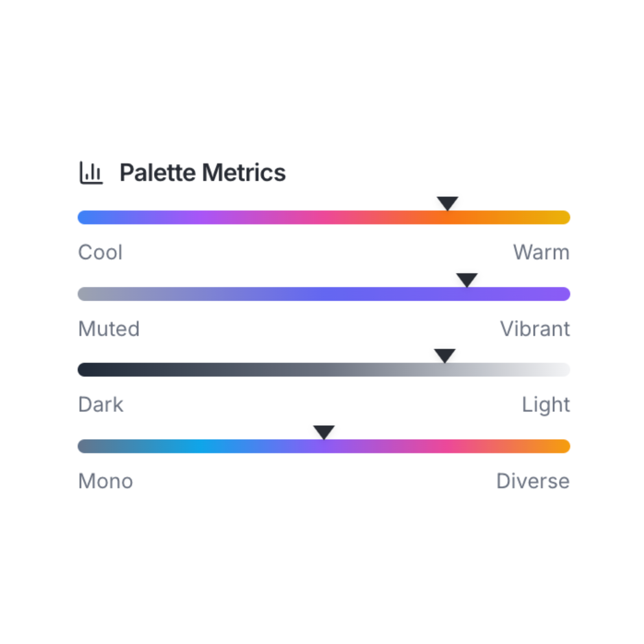644x644 pixels.
Task: Click the bar chart icon beside Palette Metrics
Action: coord(91,173)
